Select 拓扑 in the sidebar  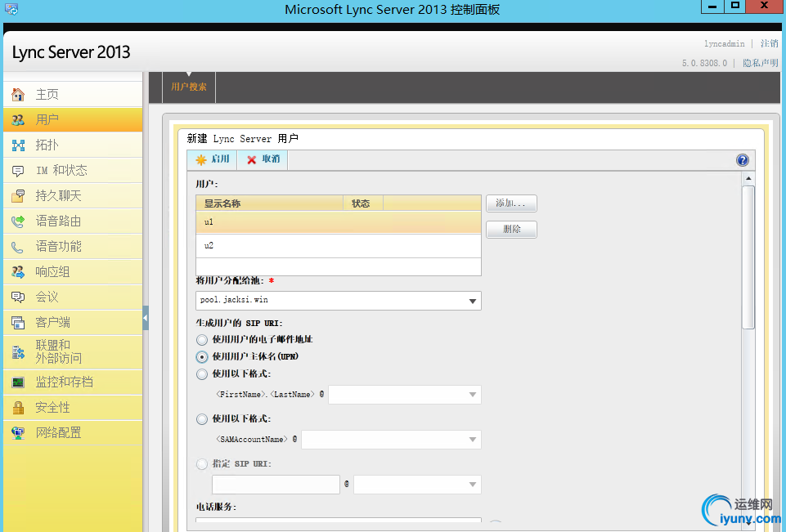coord(73,145)
